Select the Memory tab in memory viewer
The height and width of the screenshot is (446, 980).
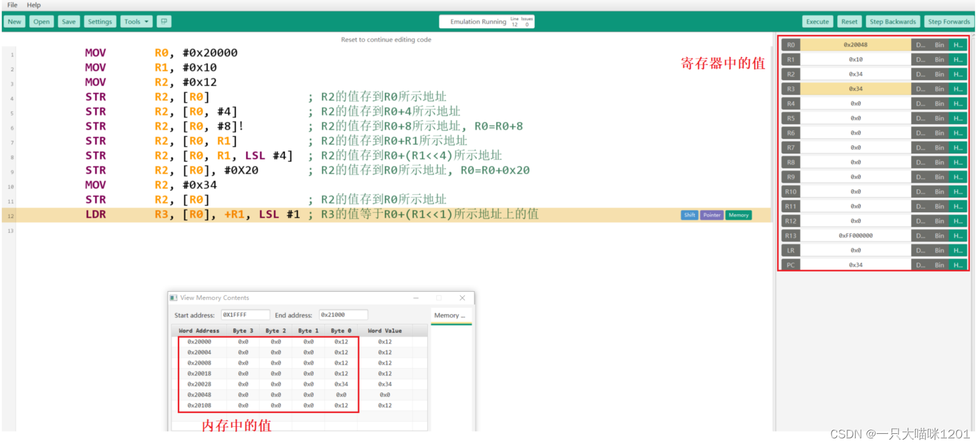450,316
